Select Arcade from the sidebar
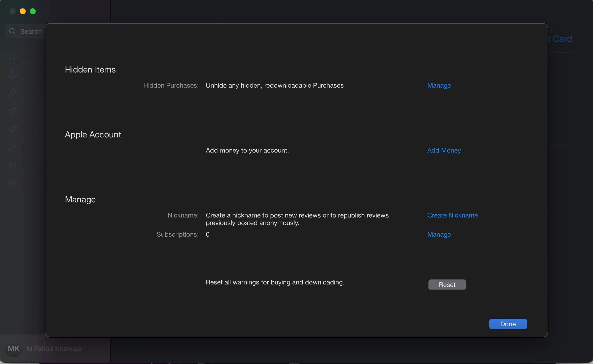The width and height of the screenshot is (593, 364). point(12,74)
